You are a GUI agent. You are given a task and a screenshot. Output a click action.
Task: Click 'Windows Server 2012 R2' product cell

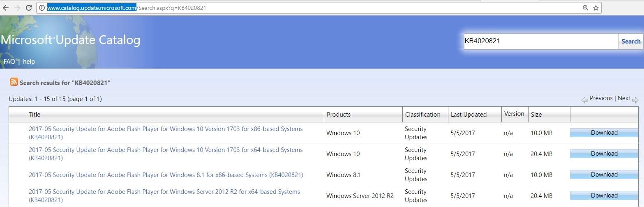point(360,195)
